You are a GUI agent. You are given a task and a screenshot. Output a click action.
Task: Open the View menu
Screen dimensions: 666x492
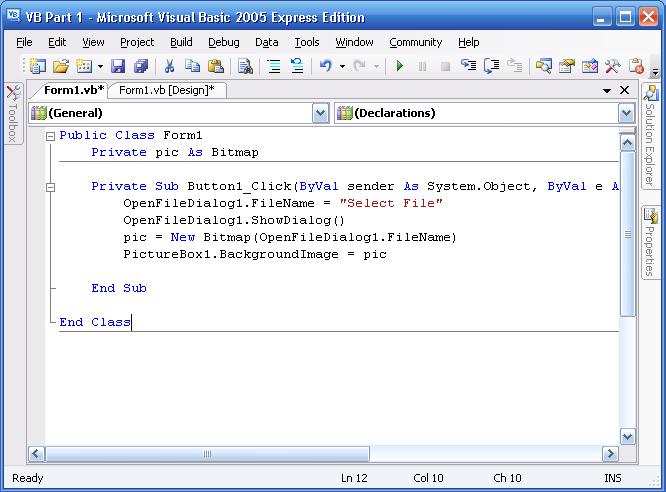click(93, 42)
